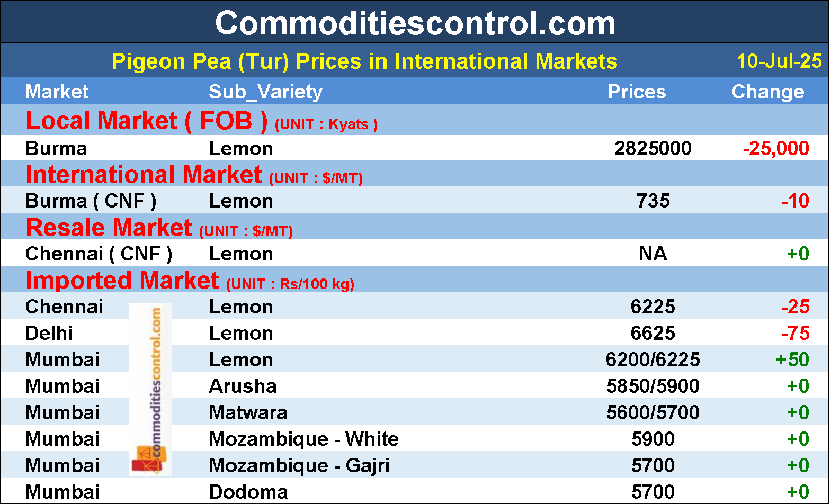Select the 6200/6225 price cell
This screenshot has height=504, width=831.
pyautogui.click(x=653, y=360)
